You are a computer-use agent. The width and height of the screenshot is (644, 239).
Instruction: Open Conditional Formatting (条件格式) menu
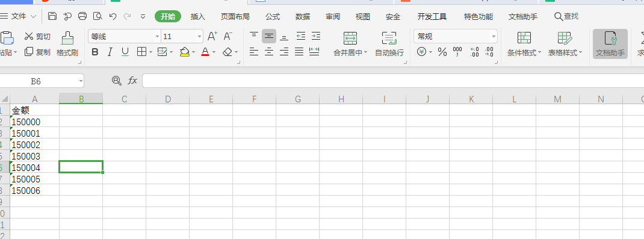524,44
